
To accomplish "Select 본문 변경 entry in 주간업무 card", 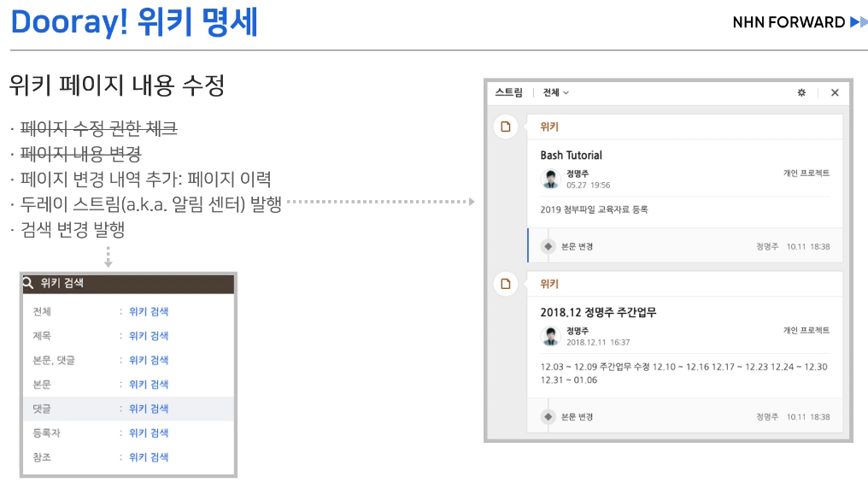I will click(x=685, y=416).
